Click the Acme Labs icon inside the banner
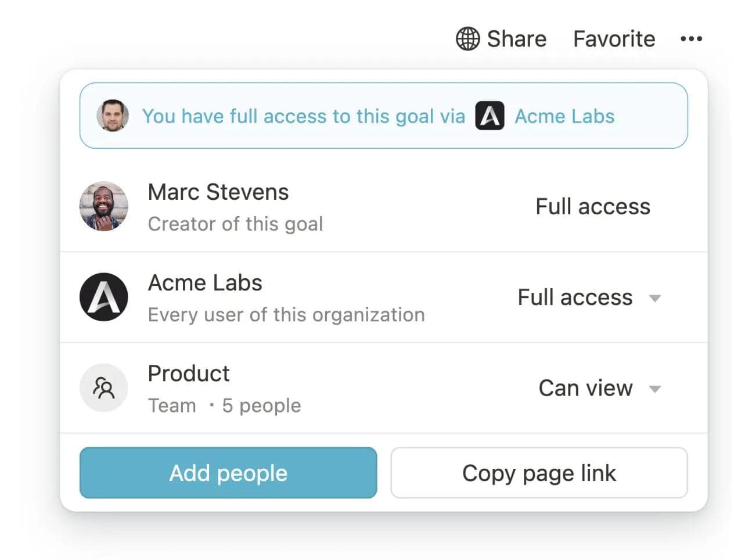The height and width of the screenshot is (560, 734). [x=490, y=116]
